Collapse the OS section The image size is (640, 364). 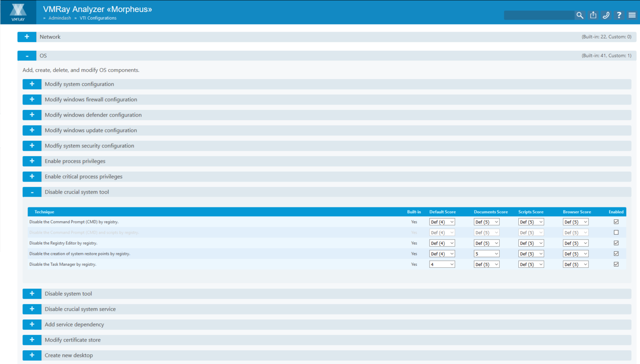click(27, 55)
